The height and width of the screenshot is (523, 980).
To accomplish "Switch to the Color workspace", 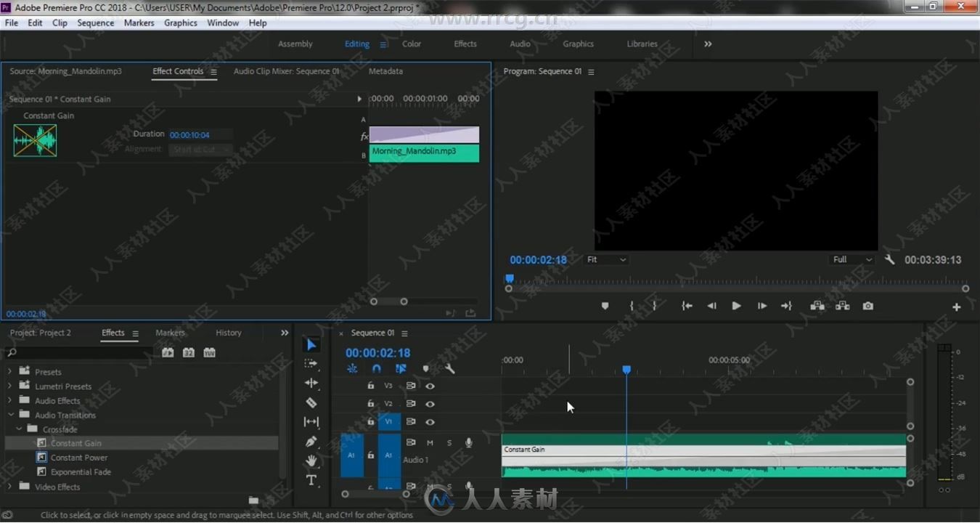I will click(x=412, y=44).
